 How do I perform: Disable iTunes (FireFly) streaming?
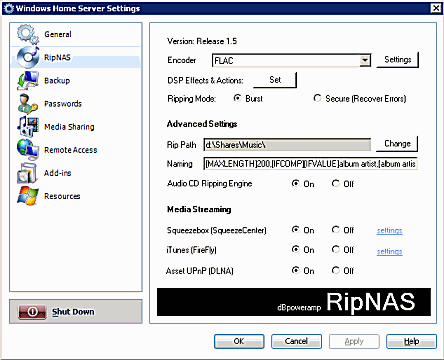(x=335, y=249)
